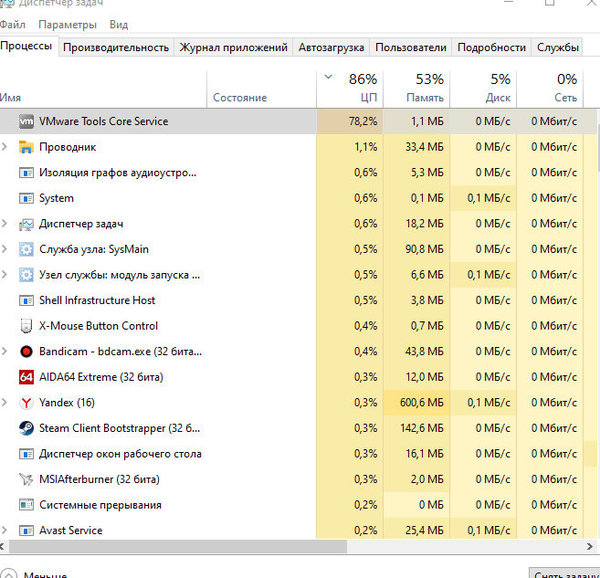Screen dimensions: 600x578
Task: Switch to the Журнал приложений tab
Action: (x=233, y=47)
